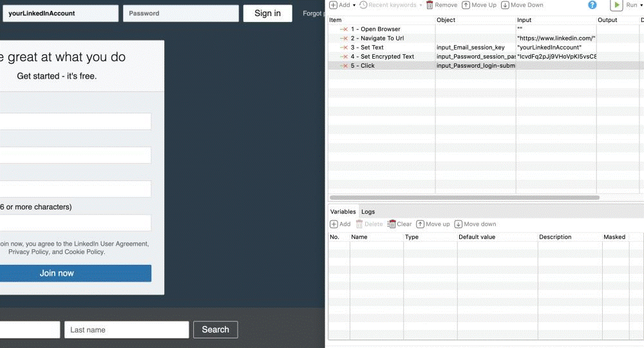Click the LinkedIn Password field

181,13
